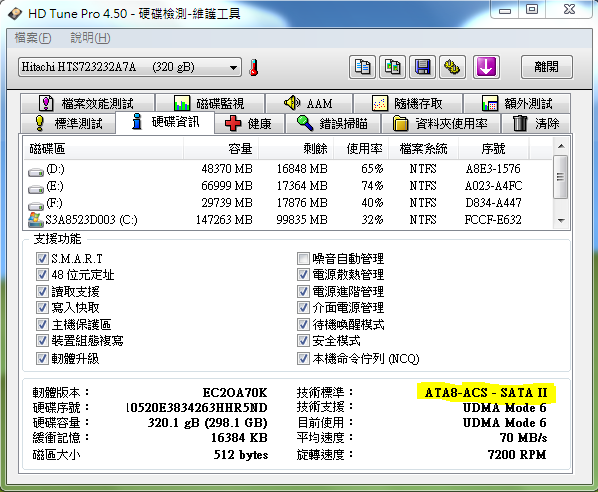Toggle the 安全模式 checkbox
The image size is (598, 492).
(x=303, y=340)
